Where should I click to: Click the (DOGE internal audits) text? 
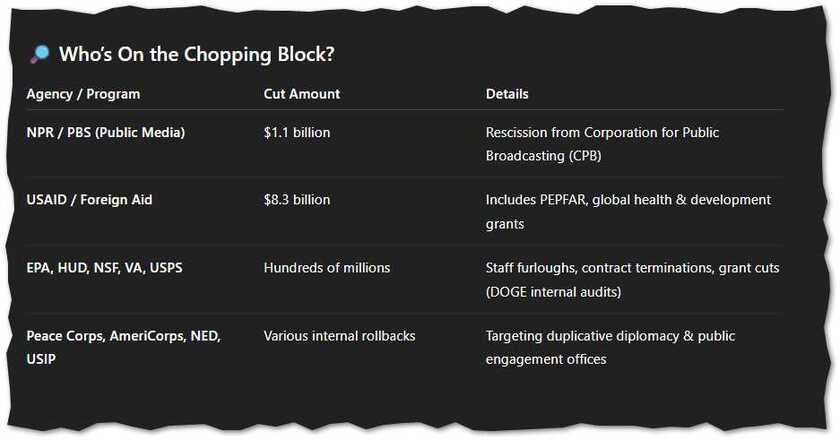pos(553,292)
